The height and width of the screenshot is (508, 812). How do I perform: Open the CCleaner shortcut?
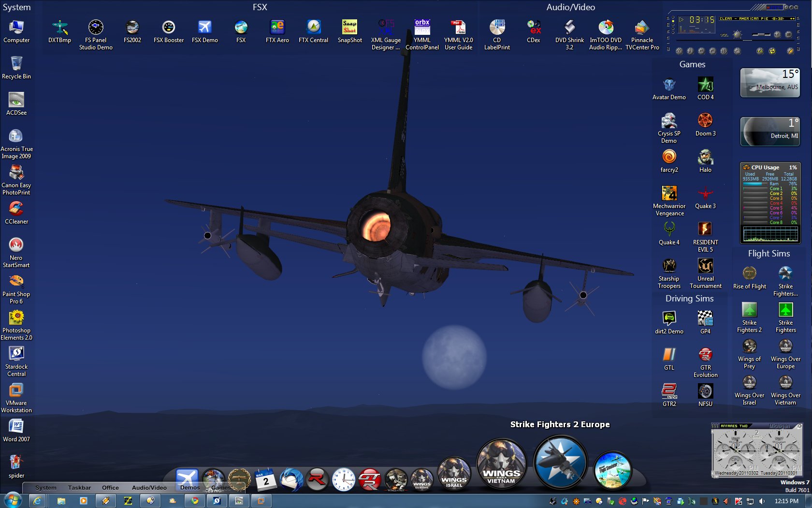16,213
